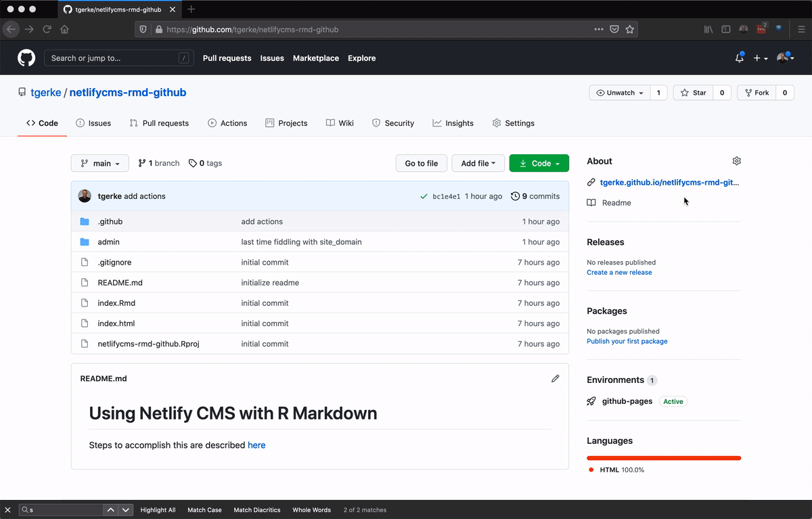The width and height of the screenshot is (812, 519).
Task: Click the tracking protection shield icon
Action: pyautogui.click(x=143, y=29)
